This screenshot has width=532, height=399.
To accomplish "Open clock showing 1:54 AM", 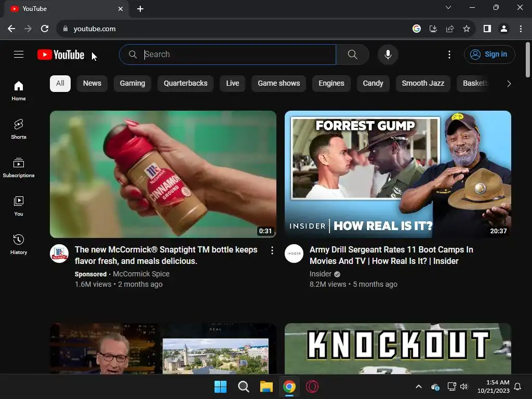I will coord(494,387).
